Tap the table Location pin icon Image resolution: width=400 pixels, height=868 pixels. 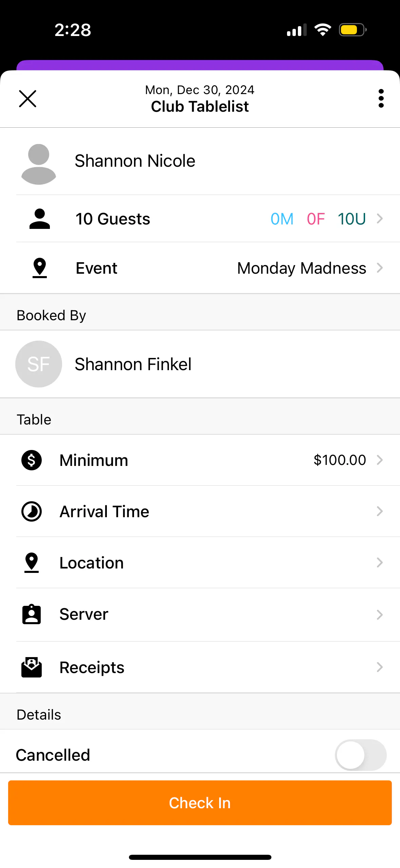click(32, 563)
